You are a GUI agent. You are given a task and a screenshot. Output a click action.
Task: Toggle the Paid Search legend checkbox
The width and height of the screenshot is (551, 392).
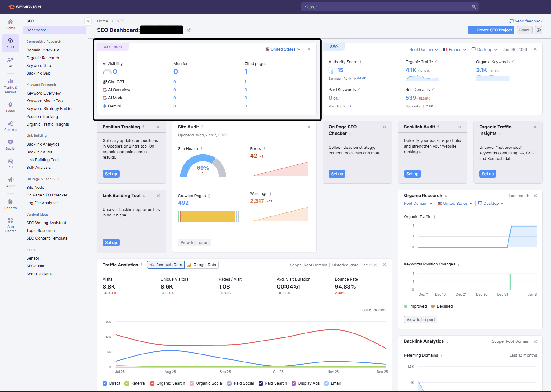coord(261,383)
